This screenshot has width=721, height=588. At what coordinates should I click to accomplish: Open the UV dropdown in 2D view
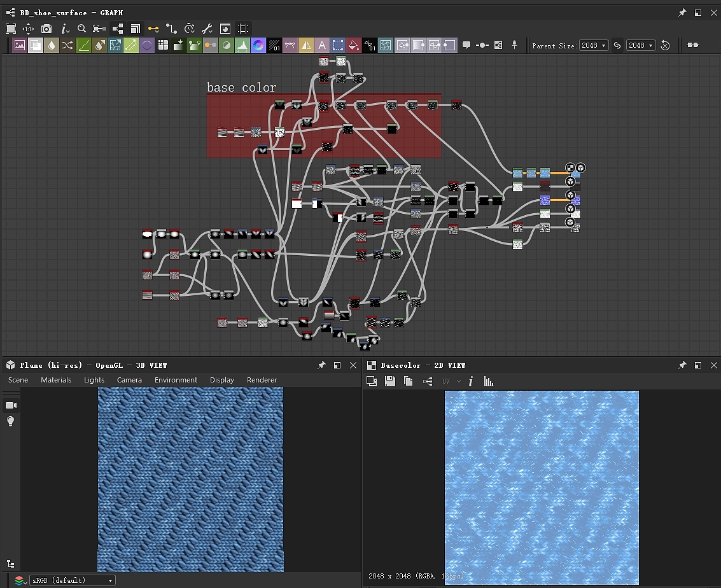[x=451, y=381]
